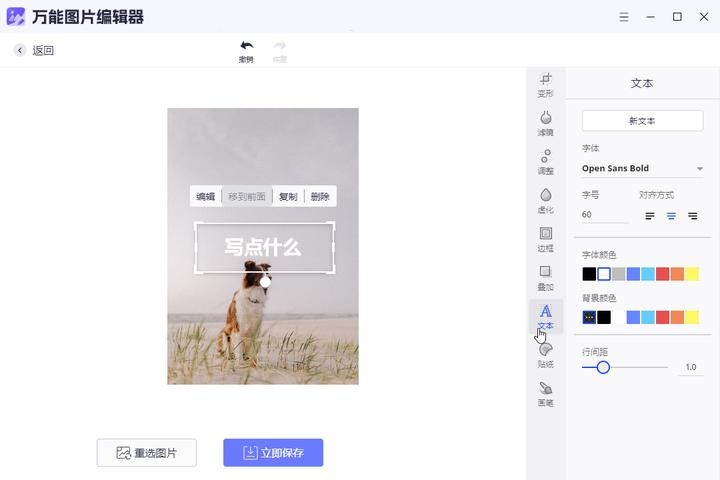Choose 删除 in the text popup menu
Viewport: 720px width, 480px height.
tap(320, 197)
